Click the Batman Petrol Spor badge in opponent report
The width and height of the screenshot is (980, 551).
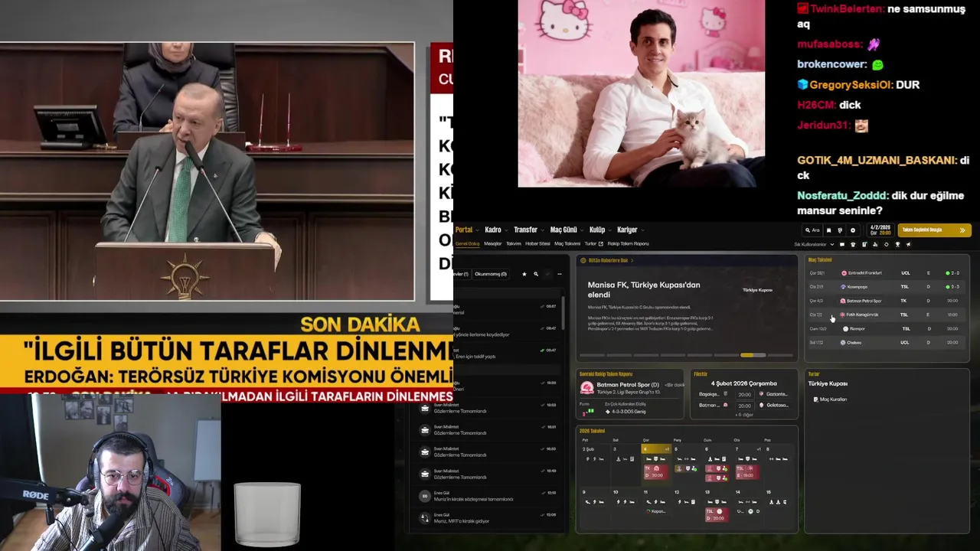click(x=587, y=388)
